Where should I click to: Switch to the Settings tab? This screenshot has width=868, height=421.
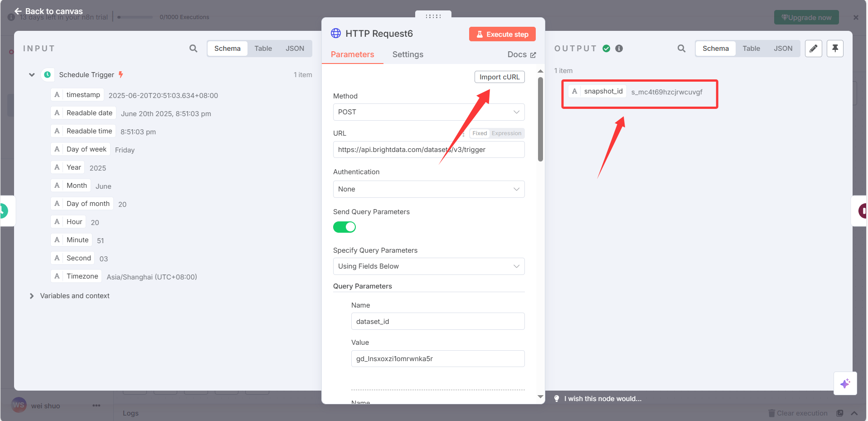click(408, 54)
